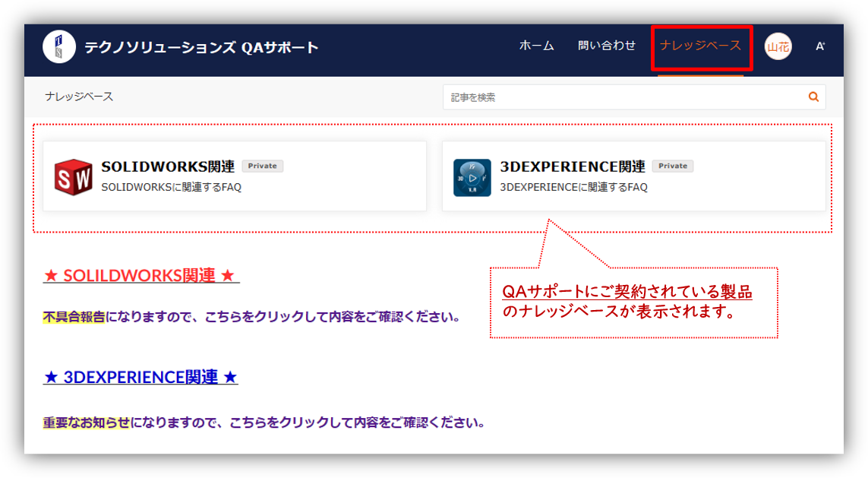The width and height of the screenshot is (868, 478).
Task: Click the 3DEXPERIENCEに関連するFAQ description
Action: point(573,187)
